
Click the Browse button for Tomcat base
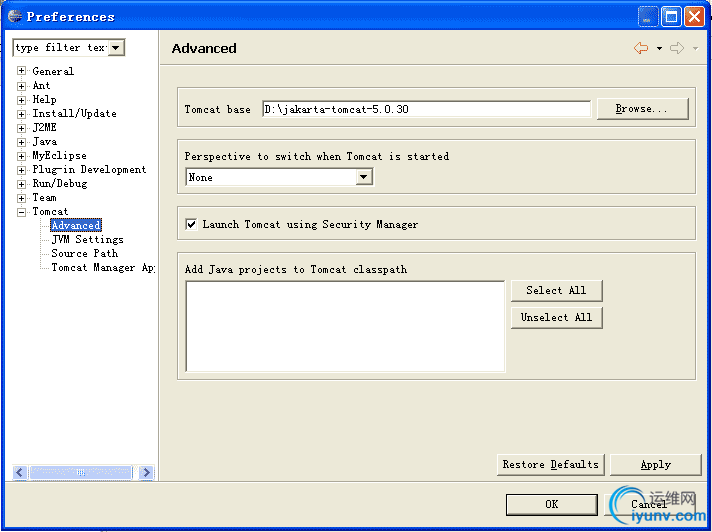click(643, 109)
